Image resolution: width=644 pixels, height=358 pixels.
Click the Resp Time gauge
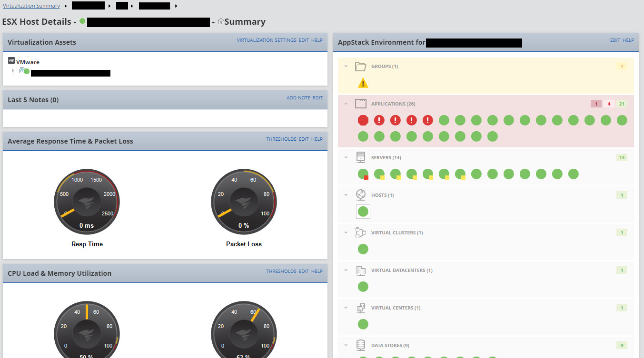[87, 202]
